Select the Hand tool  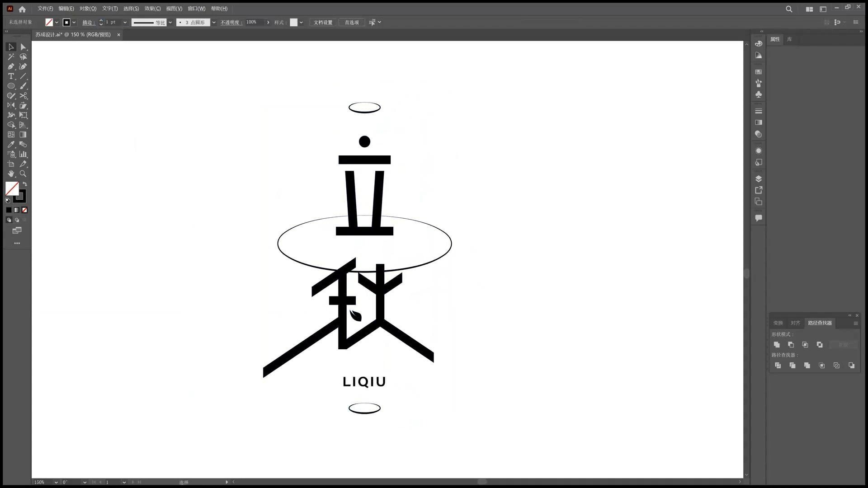click(11, 174)
